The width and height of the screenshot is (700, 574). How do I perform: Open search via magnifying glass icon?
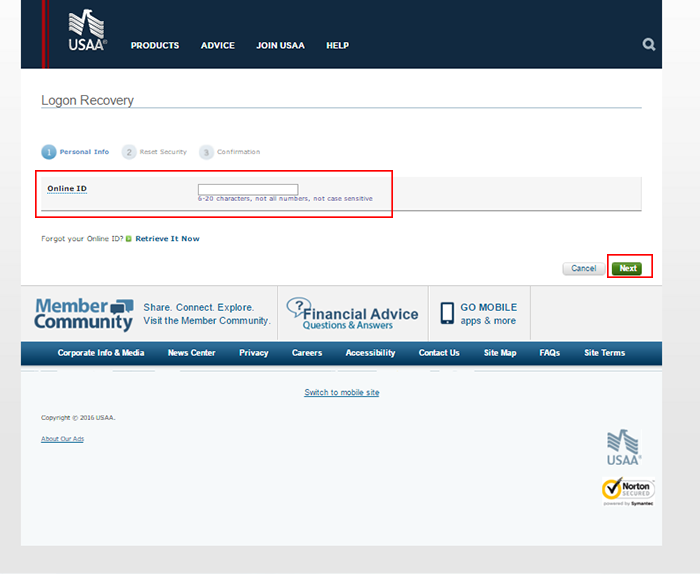[649, 44]
